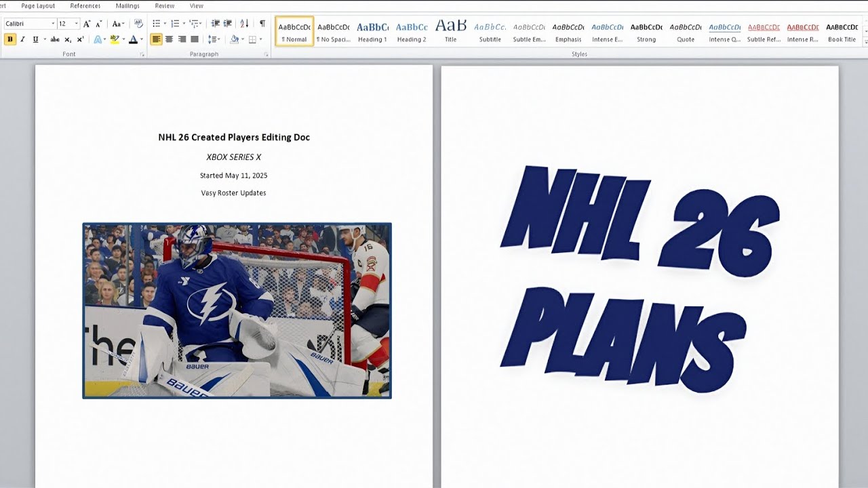This screenshot has width=868, height=488.
Task: Apply the yellow text highlight color
Action: click(x=115, y=39)
